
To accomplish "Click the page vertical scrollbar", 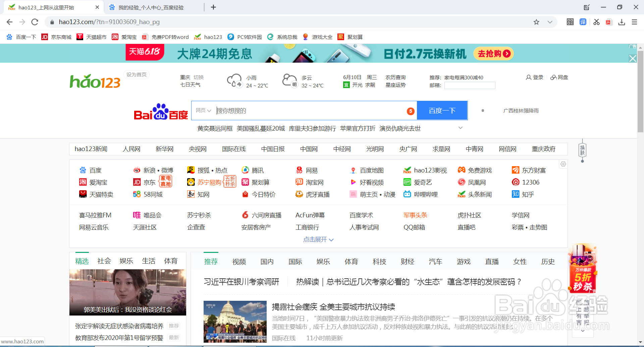I will [x=640, y=92].
